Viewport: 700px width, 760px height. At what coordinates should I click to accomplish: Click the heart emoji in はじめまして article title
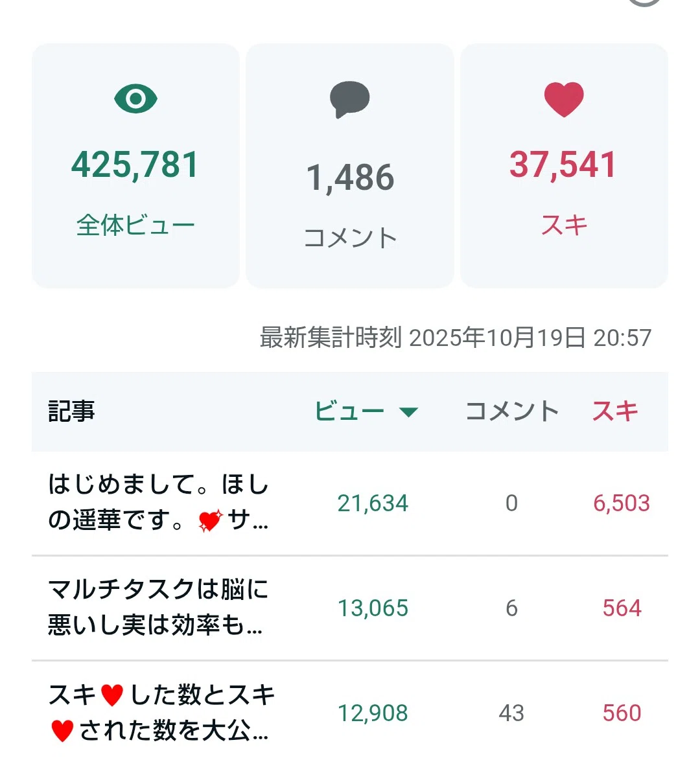[211, 521]
